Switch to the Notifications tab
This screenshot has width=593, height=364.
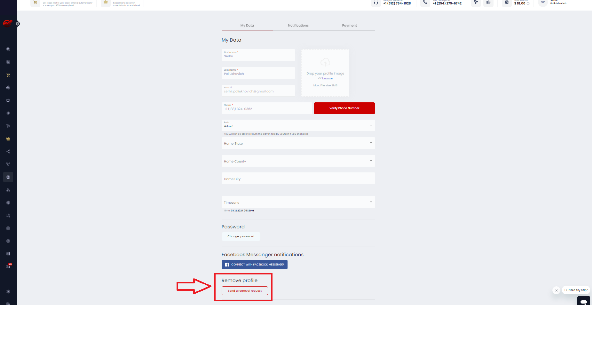tap(298, 26)
